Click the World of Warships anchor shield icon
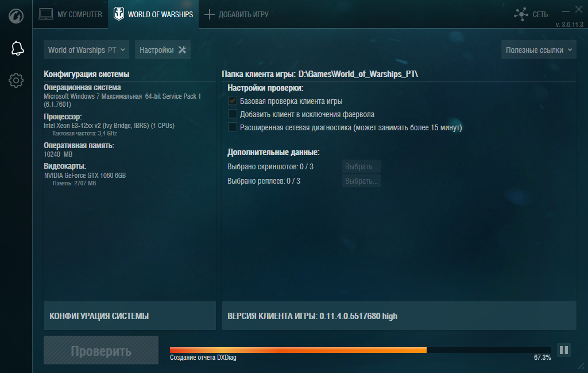 coord(119,14)
